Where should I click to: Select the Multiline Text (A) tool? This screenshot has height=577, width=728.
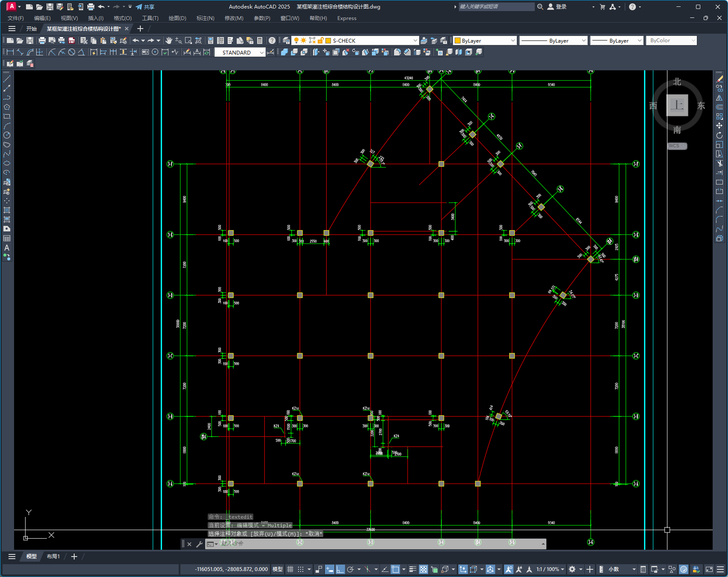(7, 248)
